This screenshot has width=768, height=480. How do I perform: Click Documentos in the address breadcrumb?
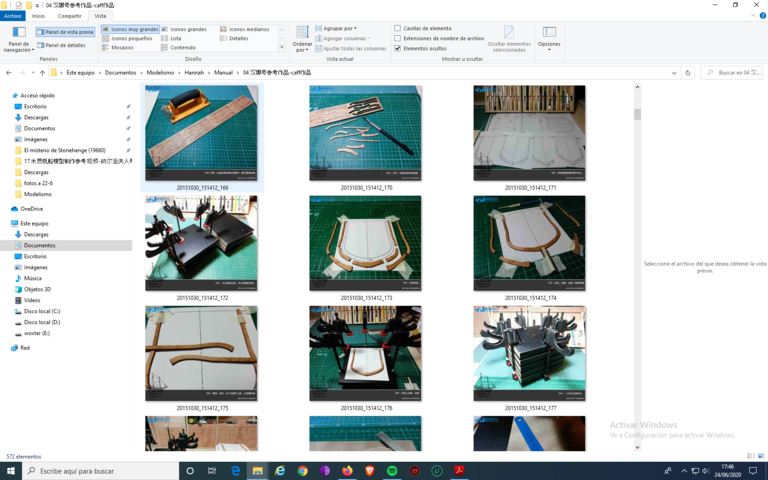coord(120,72)
